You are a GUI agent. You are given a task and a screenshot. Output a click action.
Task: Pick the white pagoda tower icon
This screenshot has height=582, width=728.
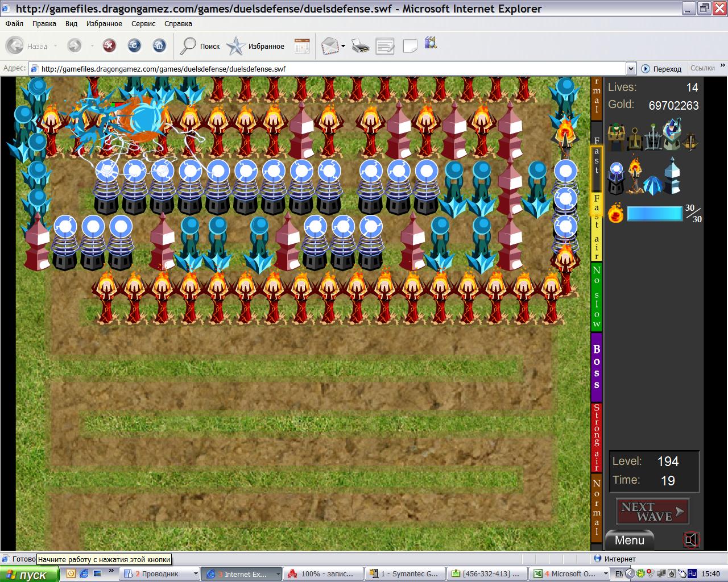point(672,176)
